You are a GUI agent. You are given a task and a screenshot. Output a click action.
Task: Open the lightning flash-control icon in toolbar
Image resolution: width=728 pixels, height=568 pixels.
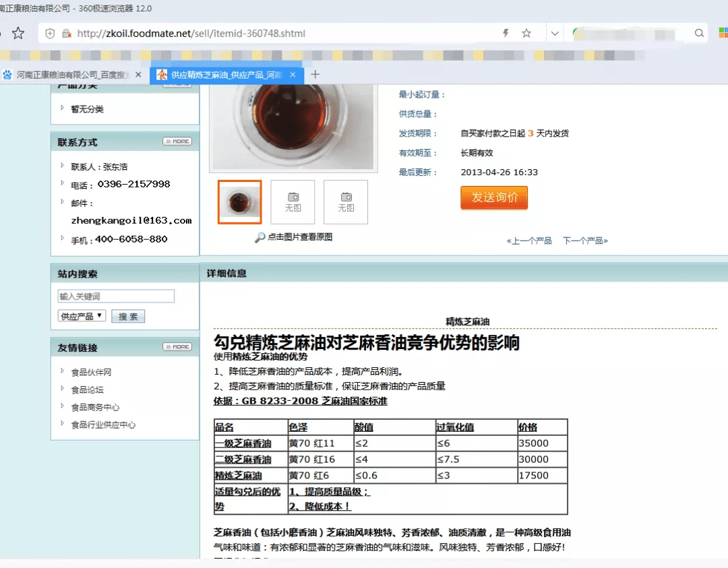click(x=505, y=32)
